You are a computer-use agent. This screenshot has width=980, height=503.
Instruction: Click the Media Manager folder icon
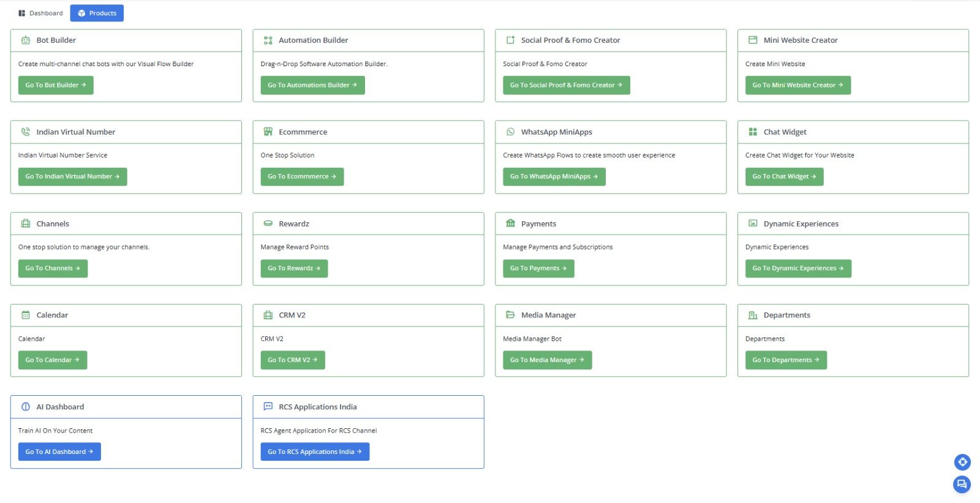coord(510,314)
